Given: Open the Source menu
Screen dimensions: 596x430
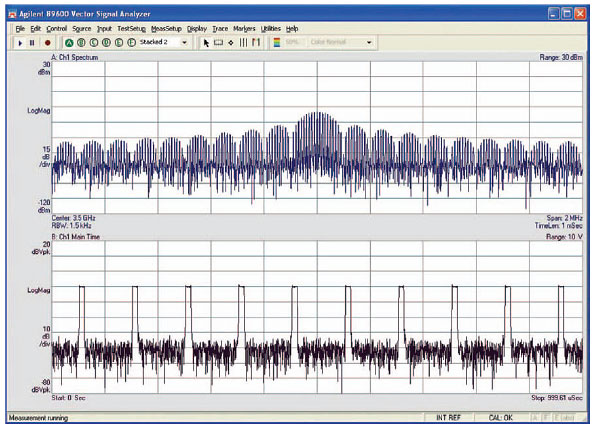Looking at the screenshot, I should [82, 29].
